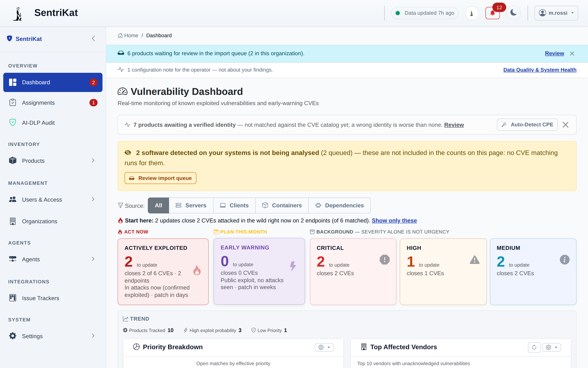Viewport: 588px width, 368px height.
Task: Click Review in the import queue banner
Action: pyautogui.click(x=554, y=53)
